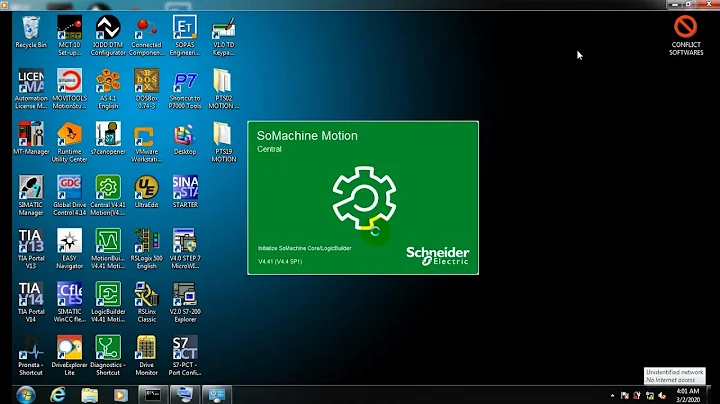Launch SINAMICS STARTER icon
This screenshot has height=404, width=720.
185,191
